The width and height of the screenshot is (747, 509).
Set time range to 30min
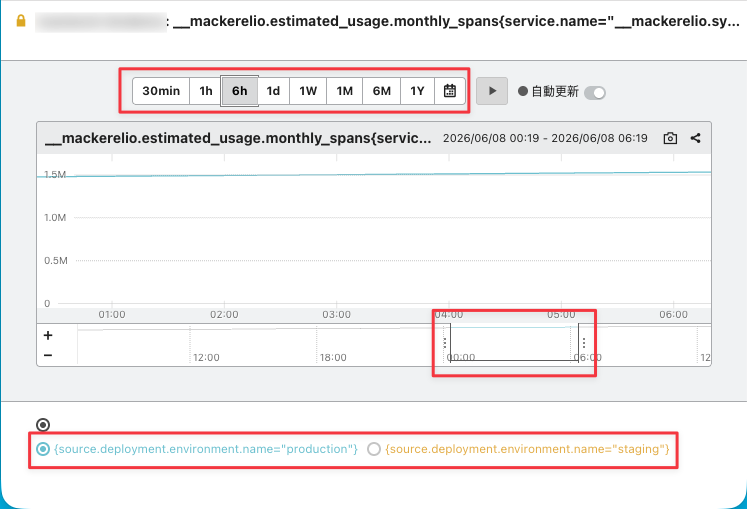coord(161,91)
